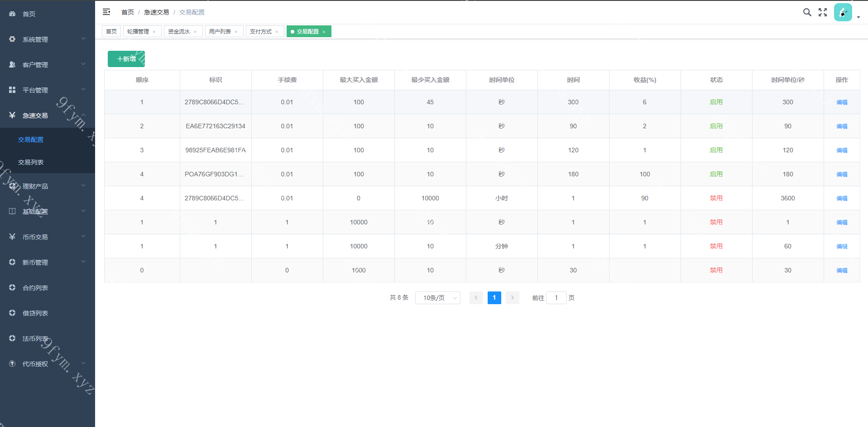
Task: Click the +新增 add button
Action: tap(126, 59)
